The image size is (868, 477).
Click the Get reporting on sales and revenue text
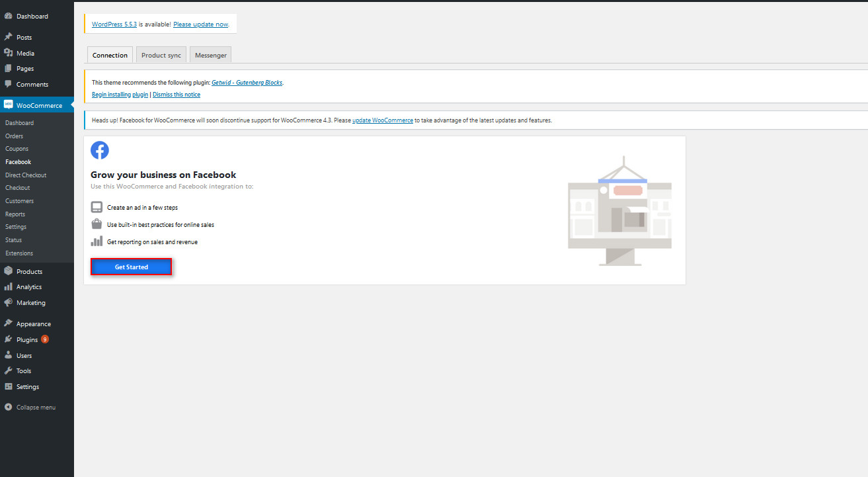click(x=152, y=242)
